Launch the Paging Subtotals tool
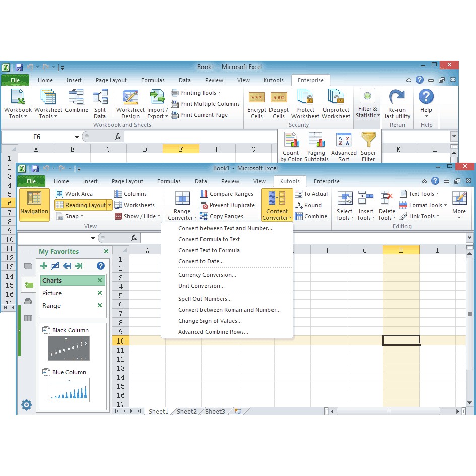The image size is (476, 476). point(316,146)
